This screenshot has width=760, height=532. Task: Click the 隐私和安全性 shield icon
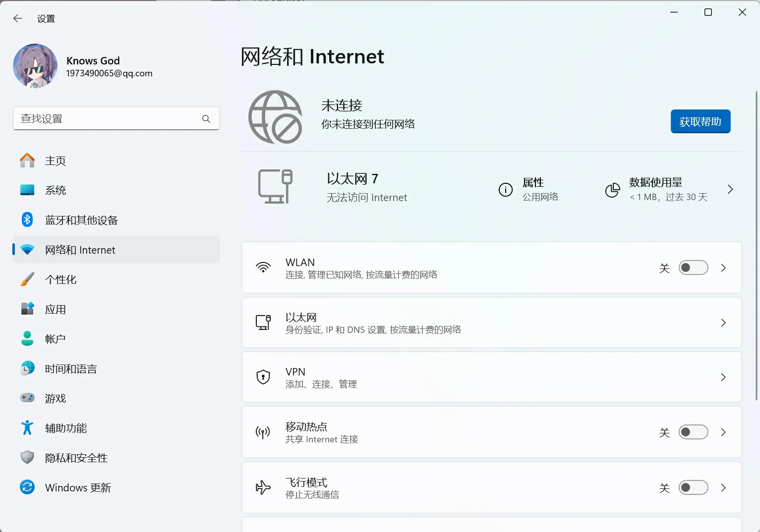[x=27, y=457]
